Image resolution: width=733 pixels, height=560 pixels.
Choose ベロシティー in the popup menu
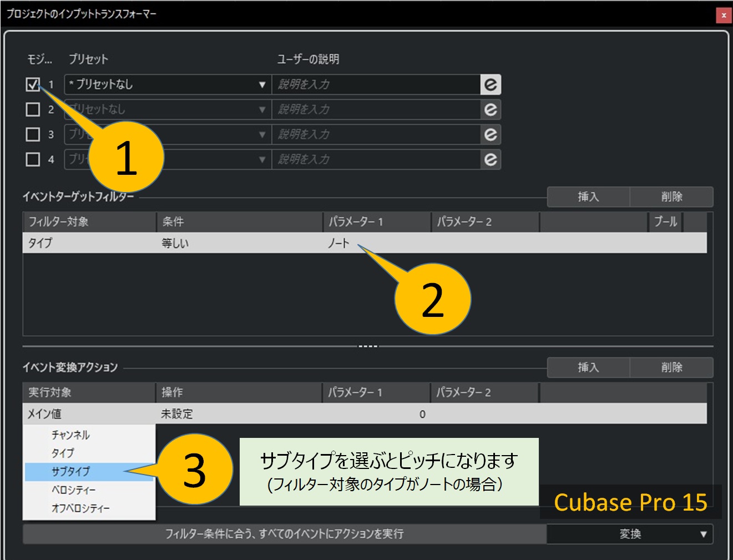click(73, 490)
